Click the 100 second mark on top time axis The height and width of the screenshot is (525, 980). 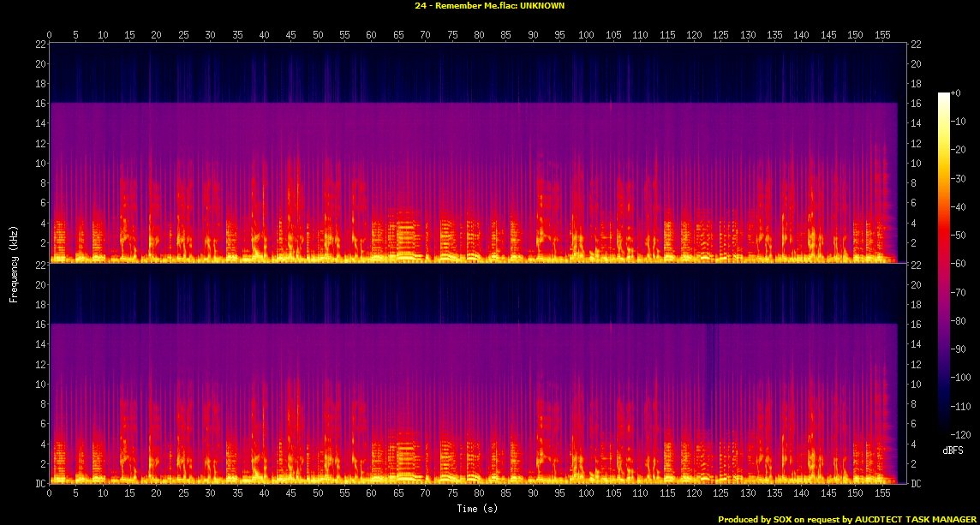(x=586, y=35)
